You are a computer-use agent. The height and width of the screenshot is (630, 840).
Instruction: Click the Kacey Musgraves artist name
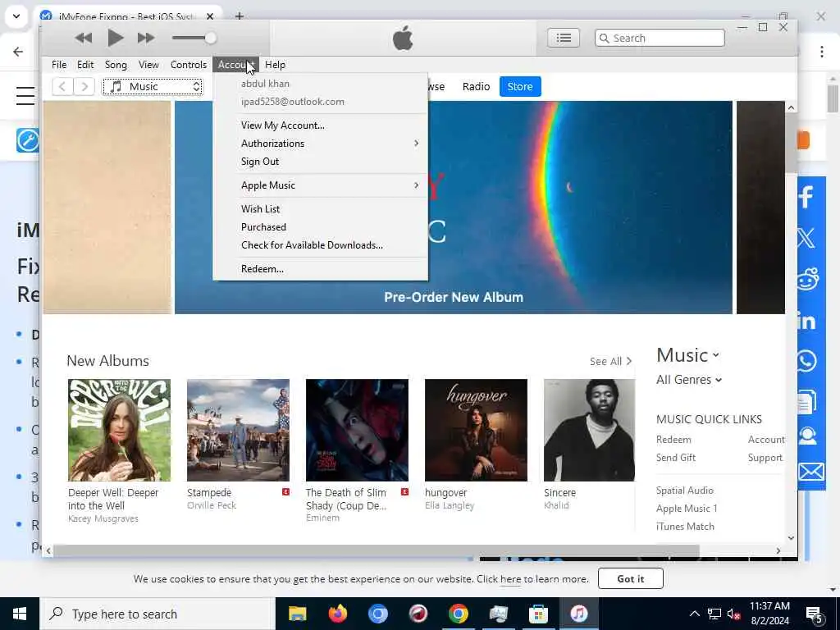point(103,518)
